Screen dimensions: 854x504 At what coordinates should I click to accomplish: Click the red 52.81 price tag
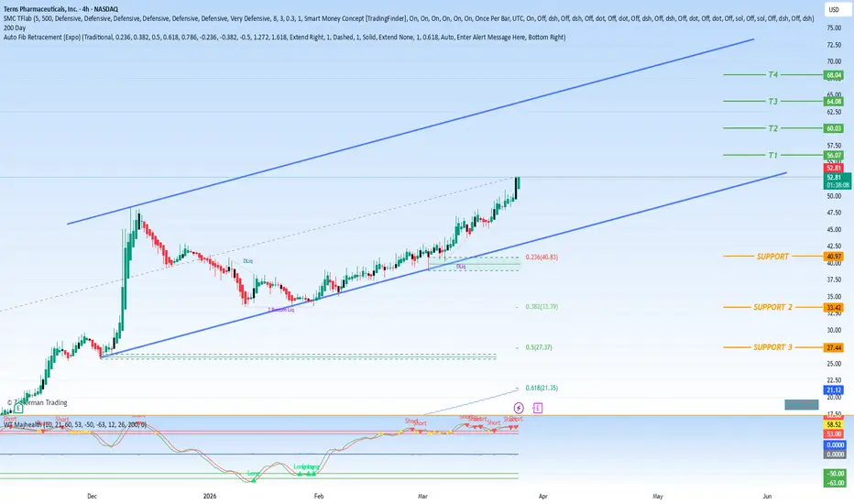(x=834, y=168)
